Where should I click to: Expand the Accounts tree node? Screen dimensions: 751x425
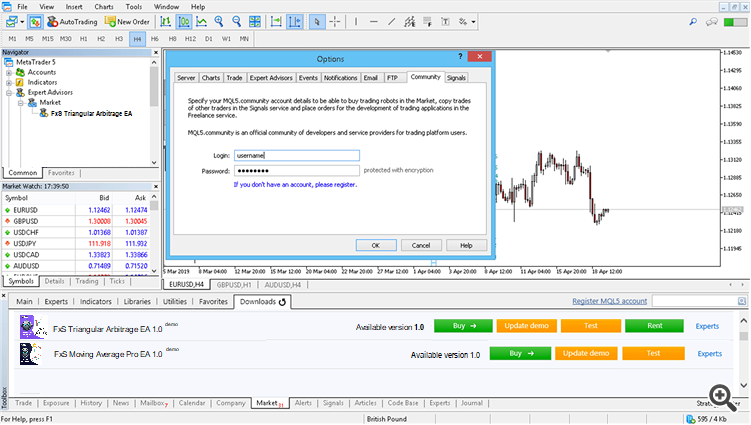[9, 73]
